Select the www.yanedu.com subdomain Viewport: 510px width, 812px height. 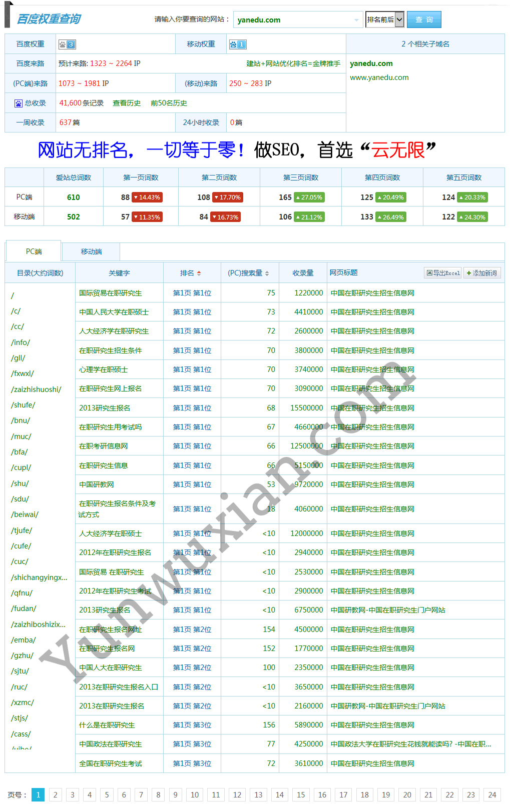click(x=379, y=77)
